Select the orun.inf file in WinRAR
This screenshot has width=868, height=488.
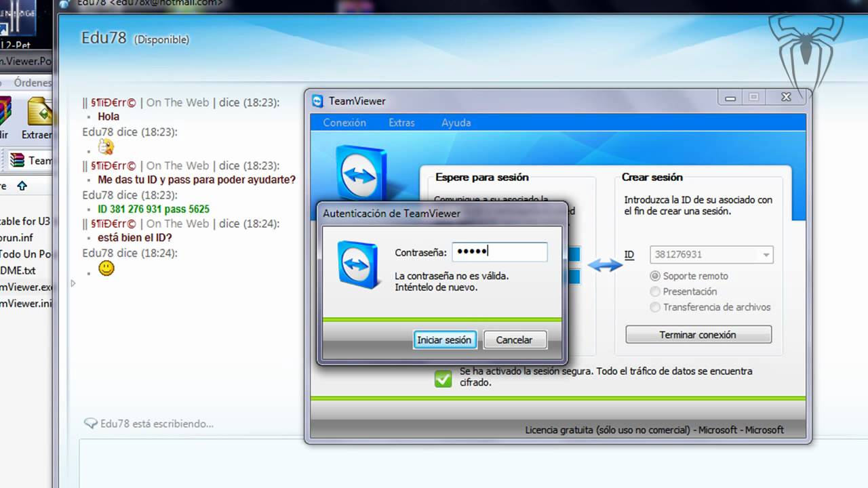18,238
